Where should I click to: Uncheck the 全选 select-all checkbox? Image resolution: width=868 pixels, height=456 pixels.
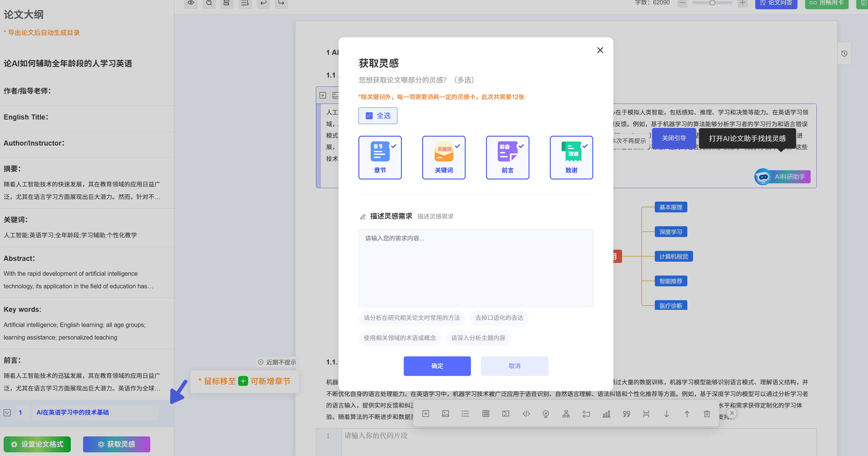pos(369,116)
